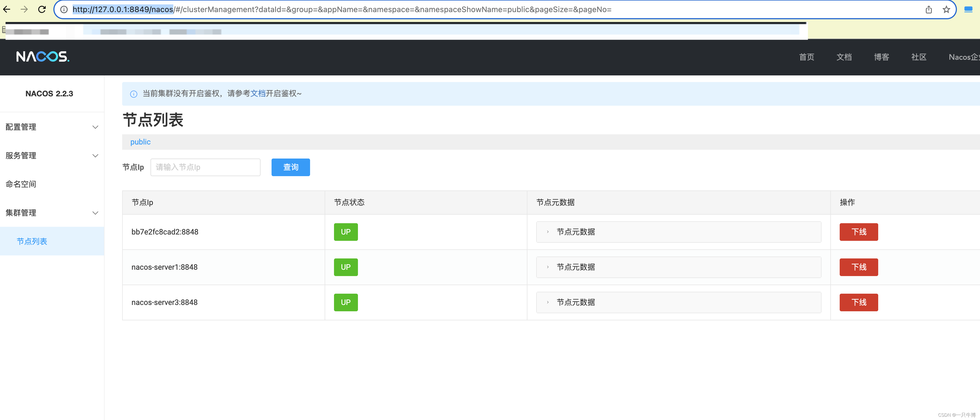Click 下线 for node nacos-server3:8848
Screen dimensions: 980x420
coord(859,302)
